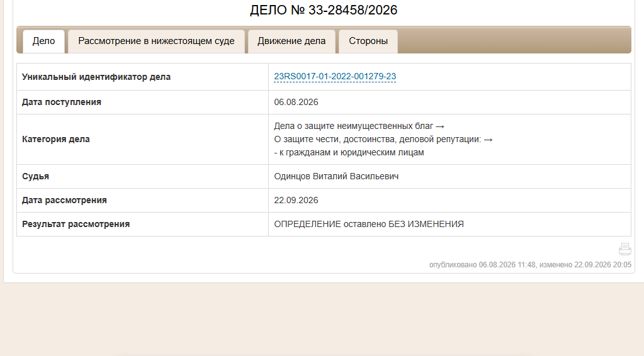Select the receipt date value 06.08.2026
The width and height of the screenshot is (644, 356).
(x=296, y=102)
